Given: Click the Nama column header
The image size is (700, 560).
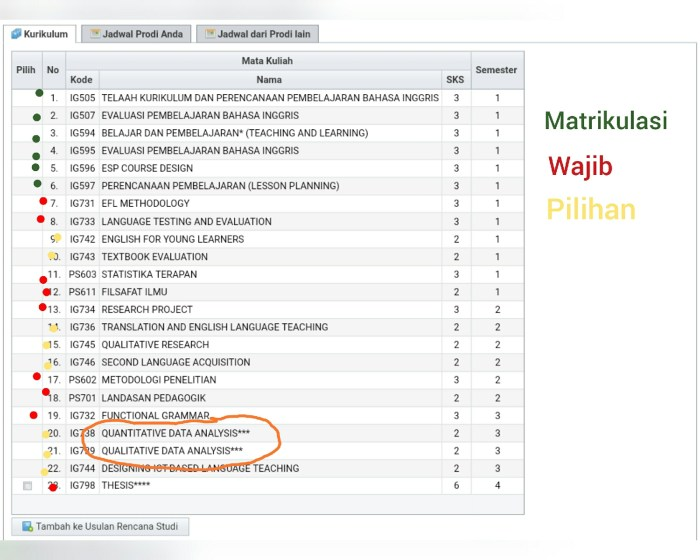Looking at the screenshot, I should (269, 80).
